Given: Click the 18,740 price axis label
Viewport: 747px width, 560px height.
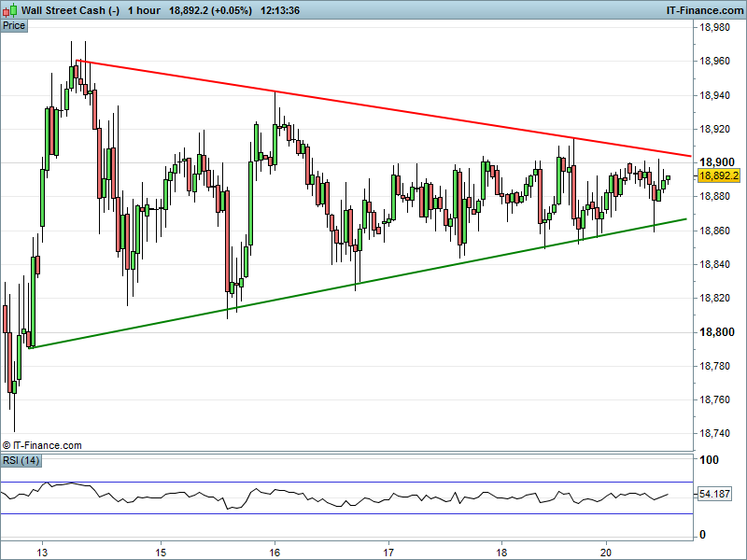Looking at the screenshot, I should 714,433.
